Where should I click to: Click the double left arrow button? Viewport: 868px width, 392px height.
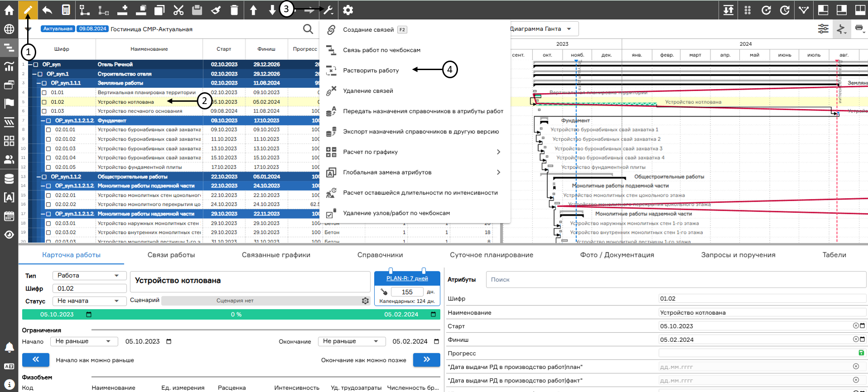tap(36, 360)
